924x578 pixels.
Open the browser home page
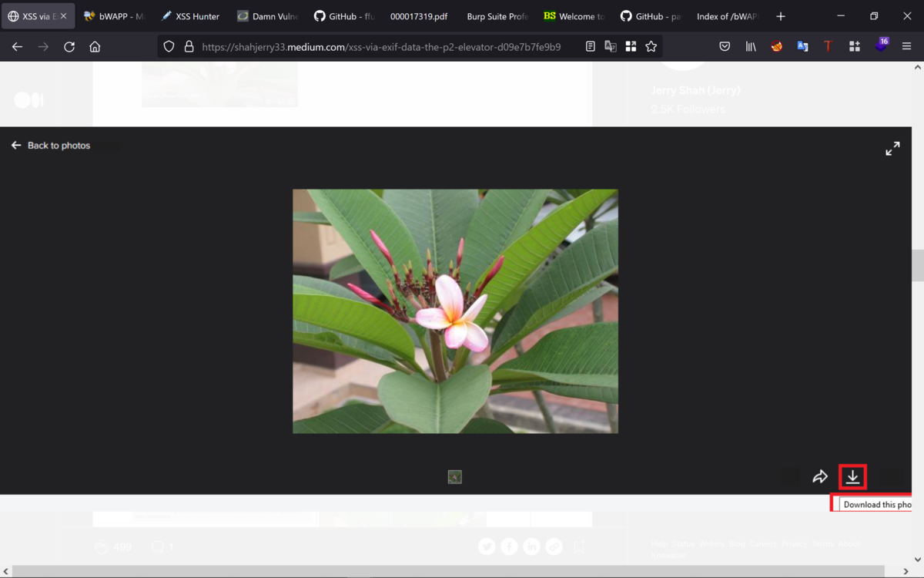click(x=95, y=47)
